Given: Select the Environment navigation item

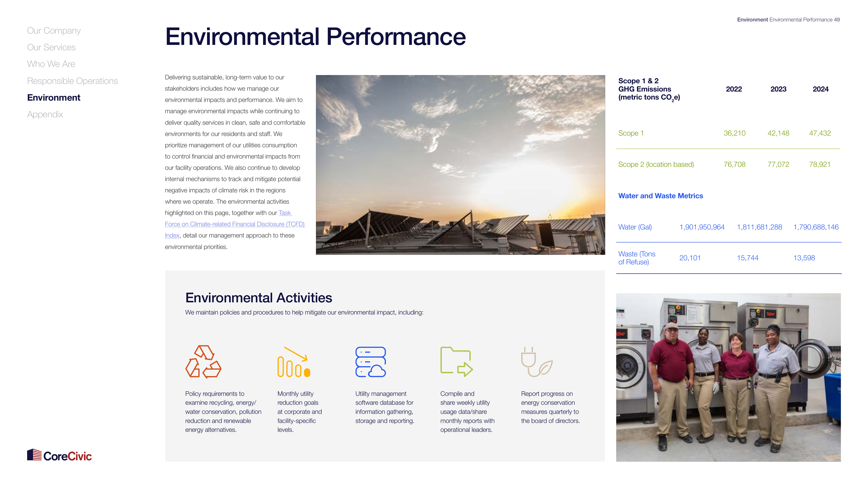Looking at the screenshot, I should [54, 98].
